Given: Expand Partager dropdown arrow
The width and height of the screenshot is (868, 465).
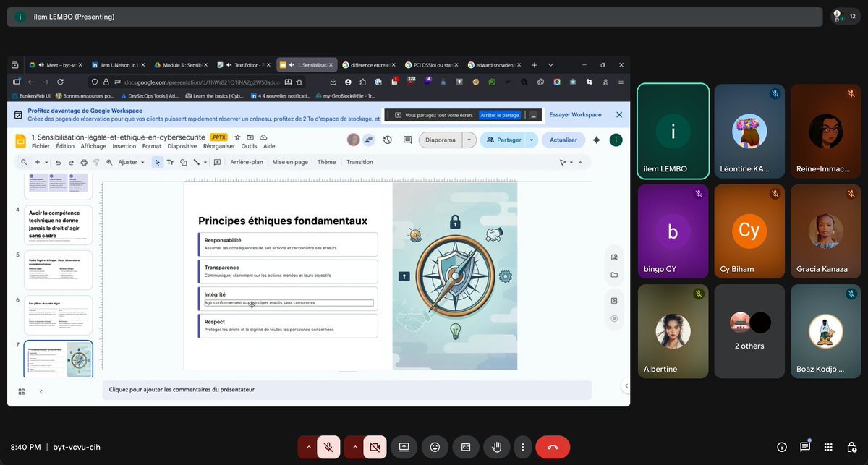Looking at the screenshot, I should click(x=532, y=140).
